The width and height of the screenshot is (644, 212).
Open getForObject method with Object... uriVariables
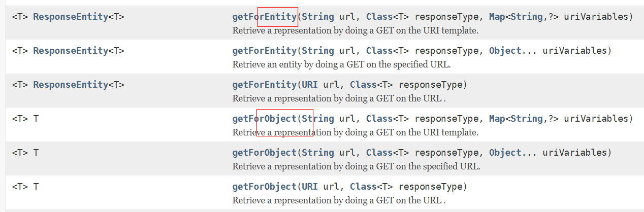pos(264,153)
